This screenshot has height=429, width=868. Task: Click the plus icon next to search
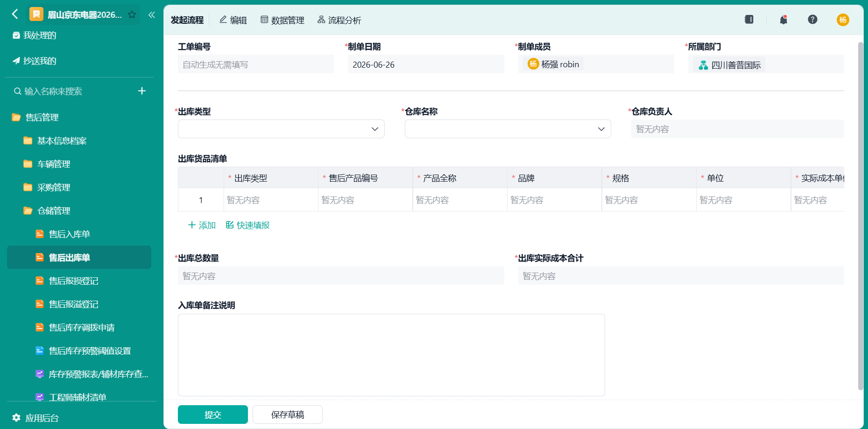[x=142, y=91]
